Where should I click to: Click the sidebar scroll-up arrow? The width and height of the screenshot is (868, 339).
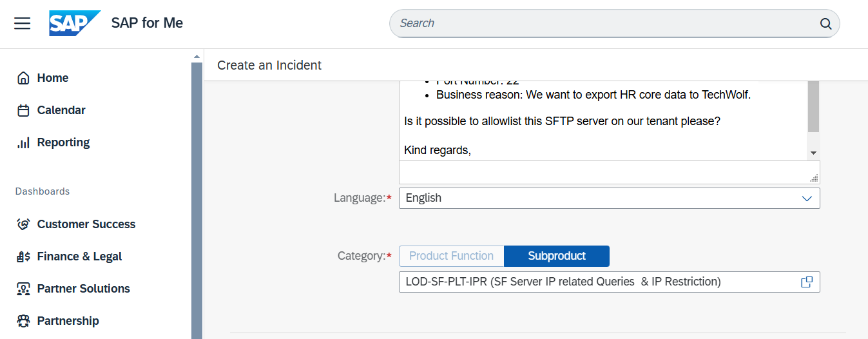pyautogui.click(x=197, y=57)
